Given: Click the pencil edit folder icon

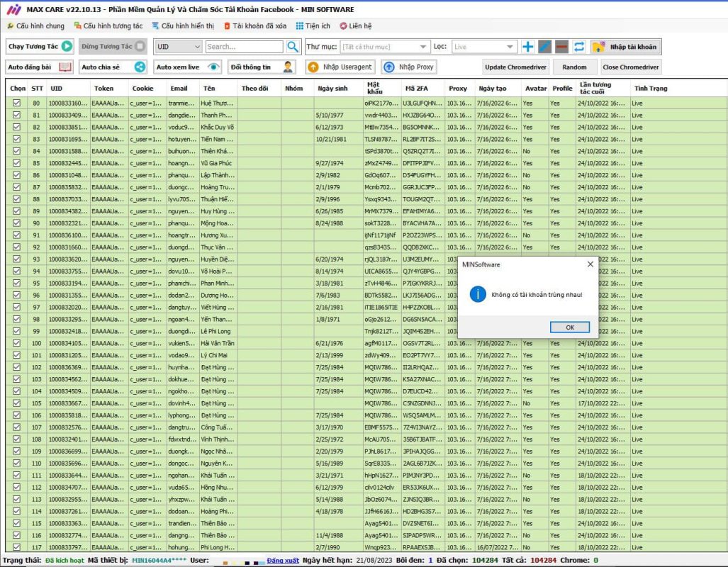Looking at the screenshot, I should (x=544, y=47).
